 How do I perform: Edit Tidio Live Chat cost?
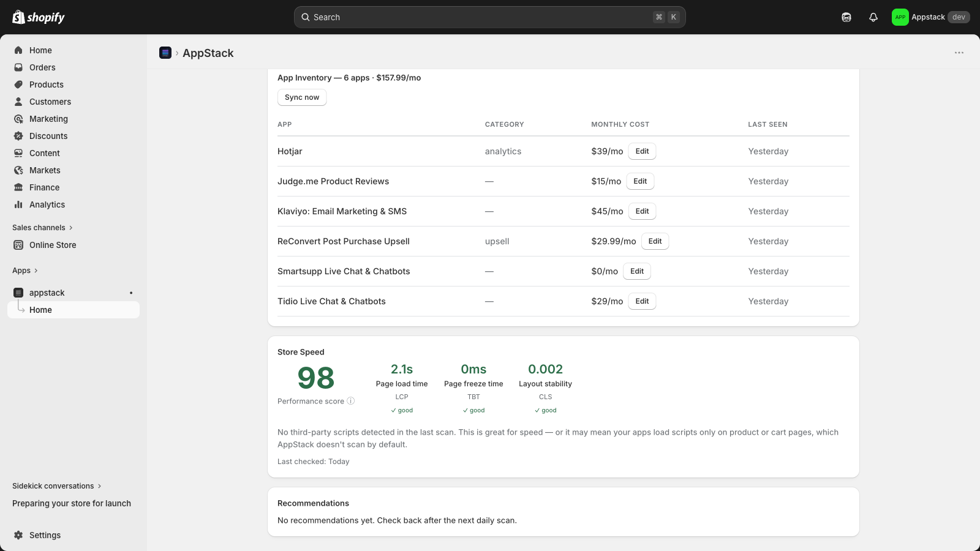pyautogui.click(x=642, y=301)
